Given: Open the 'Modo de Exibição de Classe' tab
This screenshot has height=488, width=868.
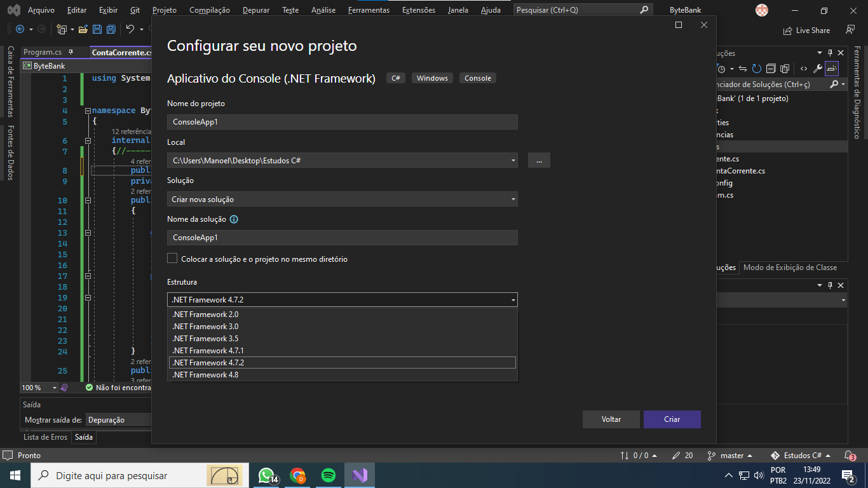Looking at the screenshot, I should click(x=790, y=268).
